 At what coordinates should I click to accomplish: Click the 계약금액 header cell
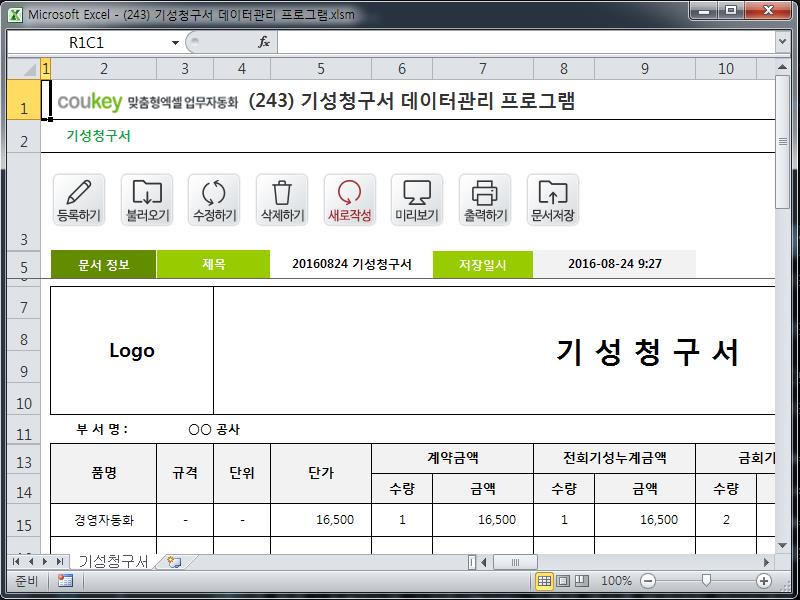tap(453, 458)
